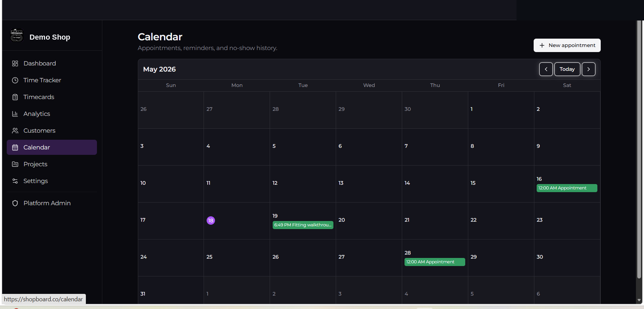Screen dimensions: 644x309
Task: Jump to Today in the calendar
Action: [x=567, y=69]
